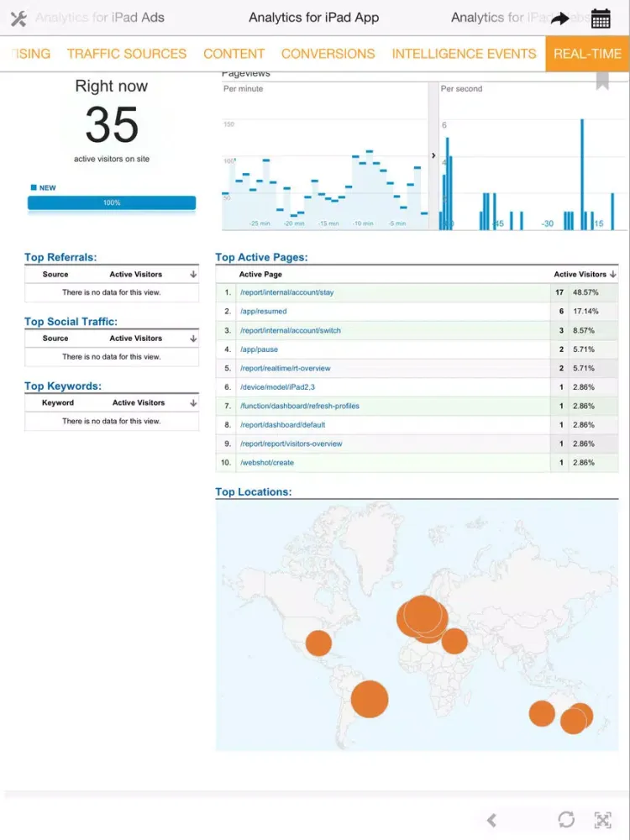Viewport: 630px width, 840px height.
Task: Click the 17.14% value
Action: [584, 312]
